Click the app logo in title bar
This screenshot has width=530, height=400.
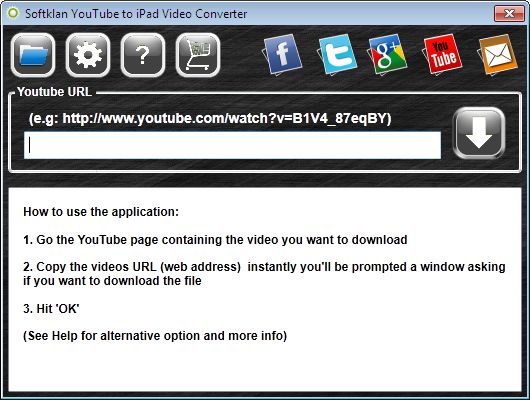pyautogui.click(x=14, y=14)
